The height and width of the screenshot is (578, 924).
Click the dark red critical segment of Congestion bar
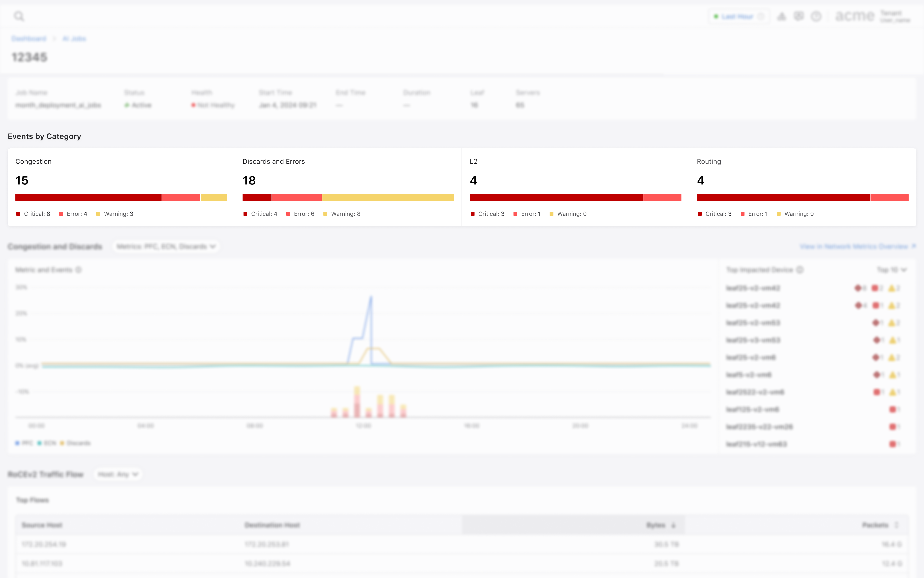point(88,197)
